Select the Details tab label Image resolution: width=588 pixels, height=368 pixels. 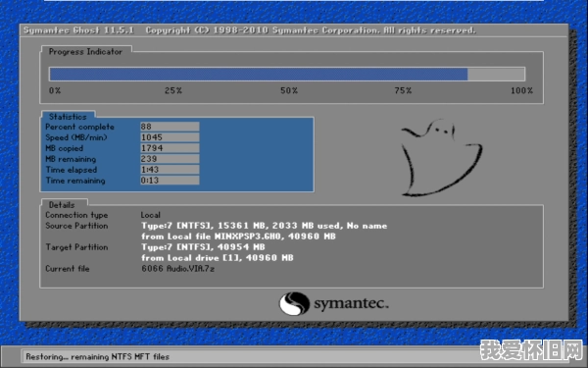click(x=62, y=205)
